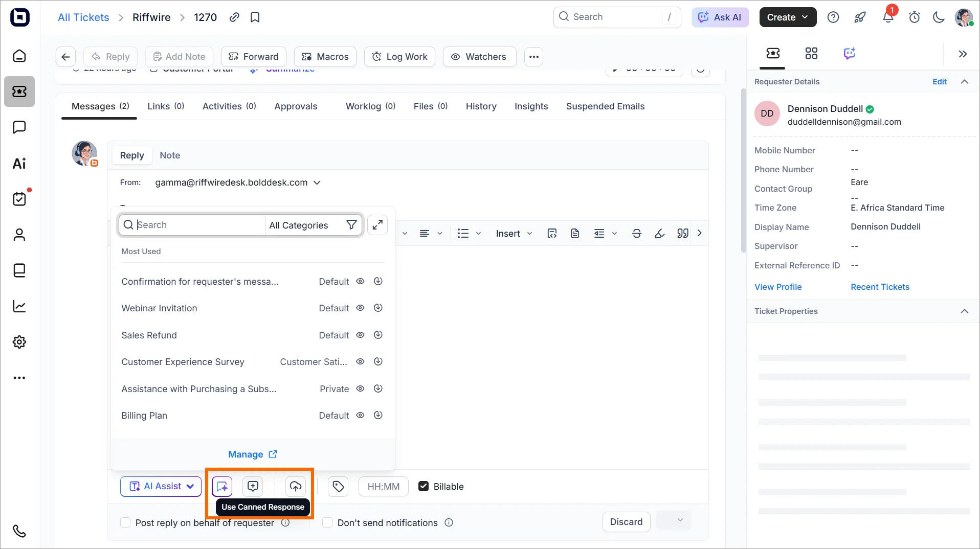Preview the Webinar Invitation canned response
The width and height of the screenshot is (980, 549).
tap(360, 308)
